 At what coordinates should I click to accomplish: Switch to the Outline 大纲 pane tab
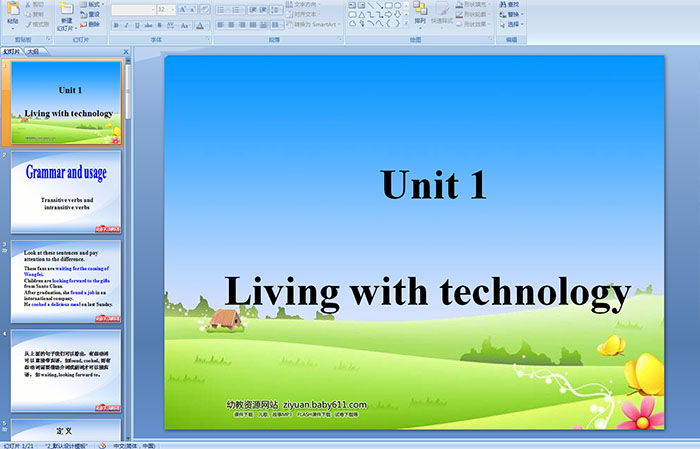(33, 52)
